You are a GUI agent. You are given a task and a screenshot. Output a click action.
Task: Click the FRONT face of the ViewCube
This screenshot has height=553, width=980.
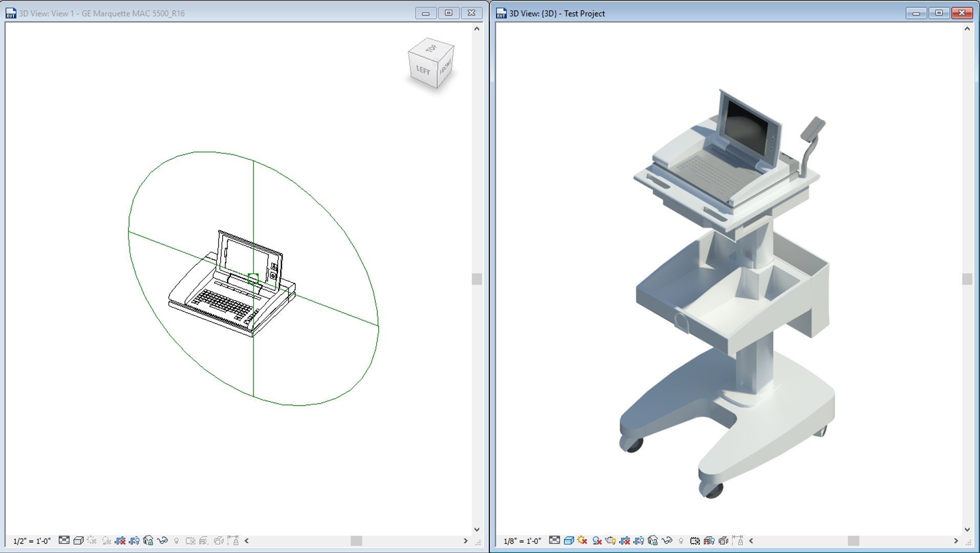(x=445, y=67)
